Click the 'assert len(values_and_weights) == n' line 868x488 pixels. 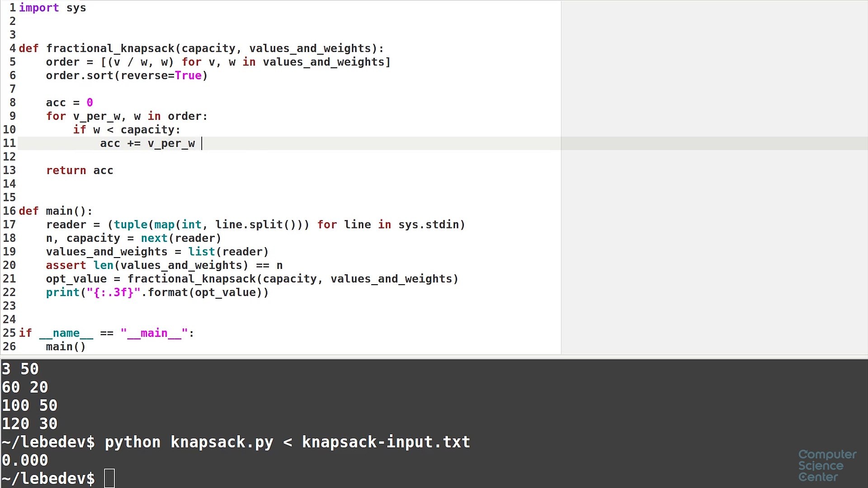[x=164, y=265]
